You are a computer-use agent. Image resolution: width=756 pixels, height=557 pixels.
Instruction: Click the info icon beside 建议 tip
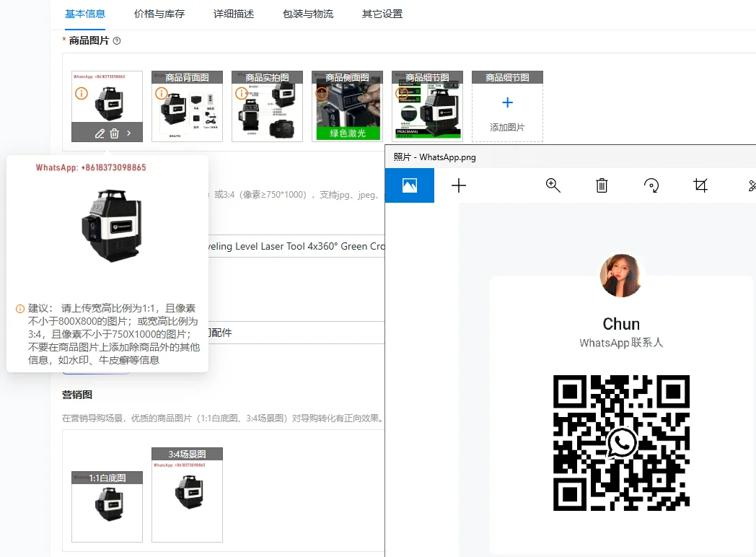click(x=20, y=309)
